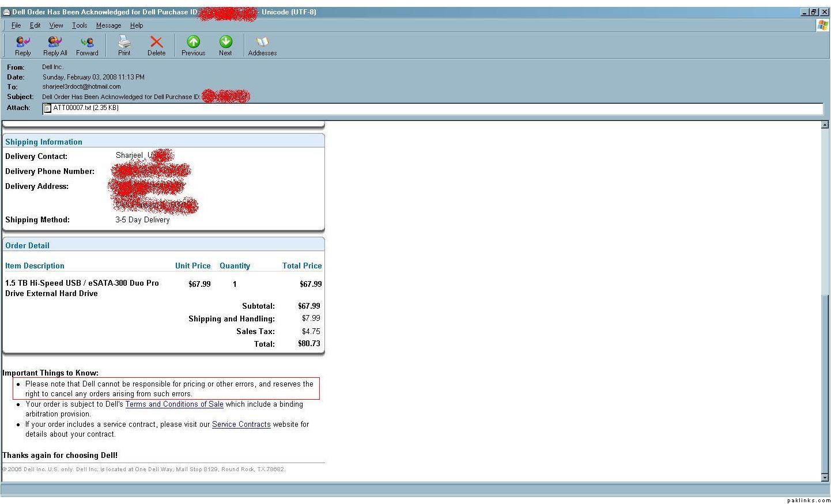Go to the Previous message
The height and width of the screenshot is (504, 831).
coord(193,46)
